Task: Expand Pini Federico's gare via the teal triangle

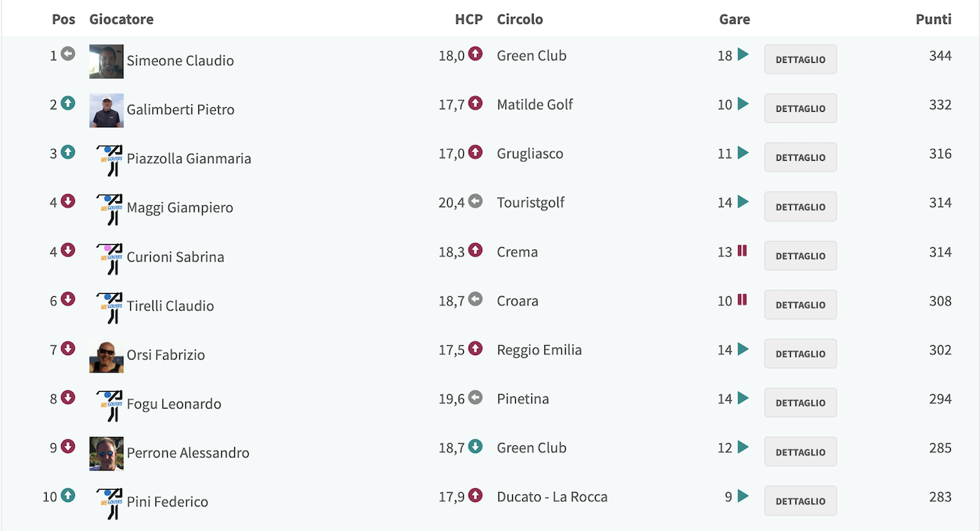Action: 743,497
